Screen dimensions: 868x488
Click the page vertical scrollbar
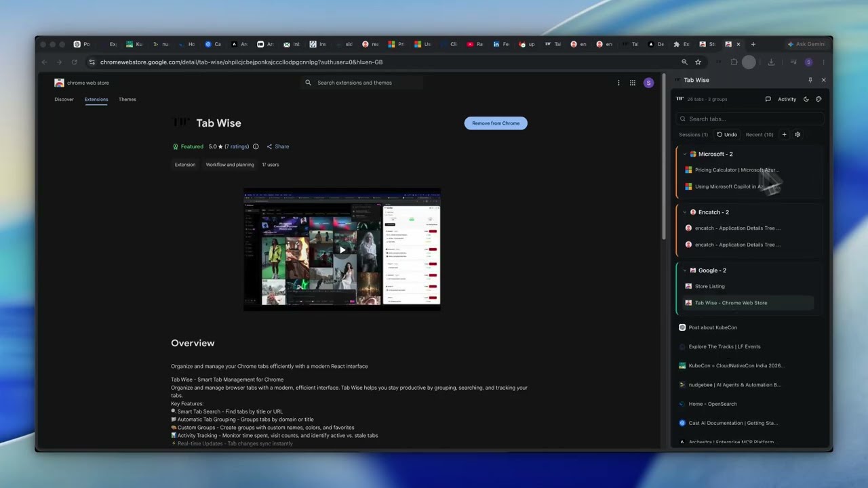[664, 156]
